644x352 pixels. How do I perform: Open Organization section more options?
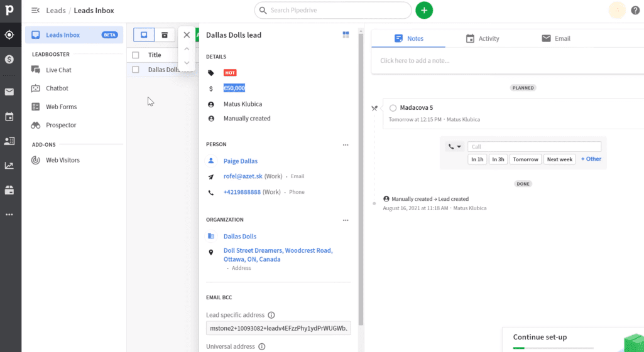[346, 220]
